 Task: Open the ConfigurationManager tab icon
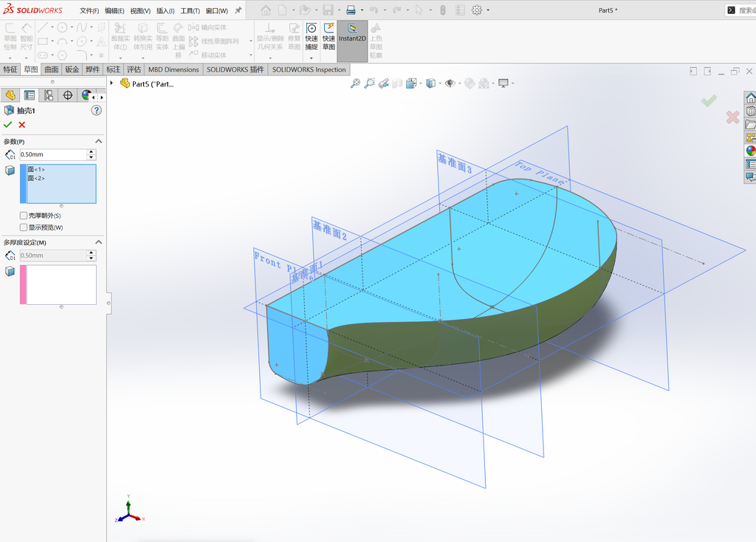point(49,95)
